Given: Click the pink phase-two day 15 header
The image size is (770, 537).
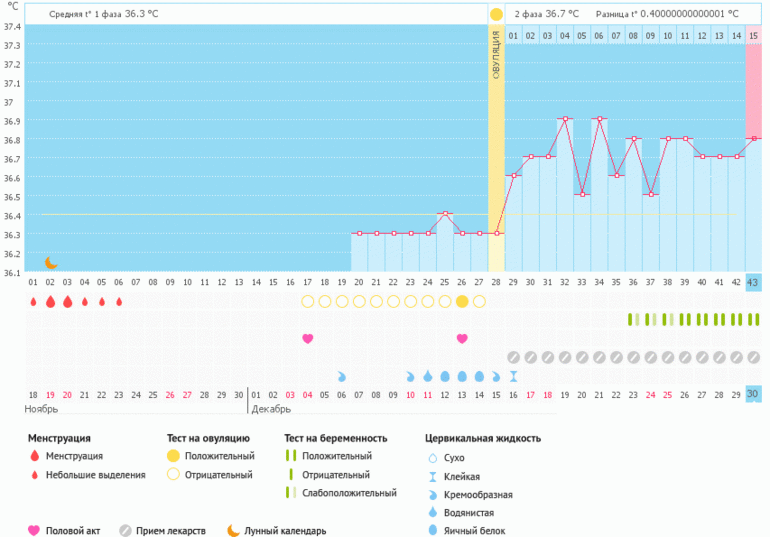Looking at the screenshot, I should 753,36.
